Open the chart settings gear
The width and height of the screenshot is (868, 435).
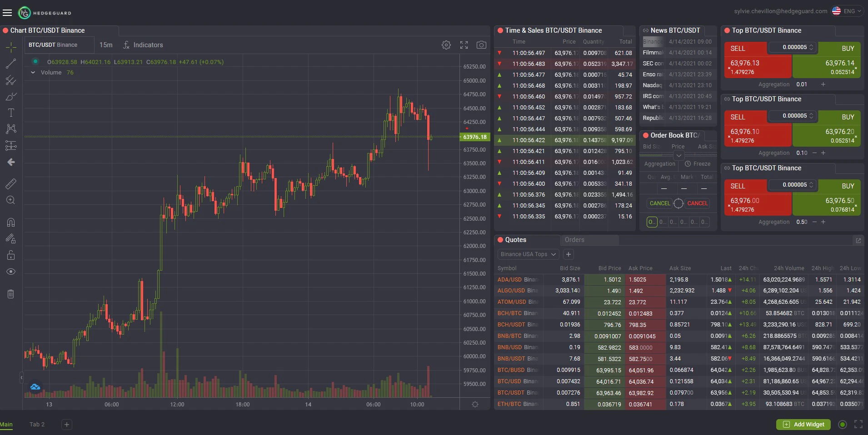click(x=446, y=45)
